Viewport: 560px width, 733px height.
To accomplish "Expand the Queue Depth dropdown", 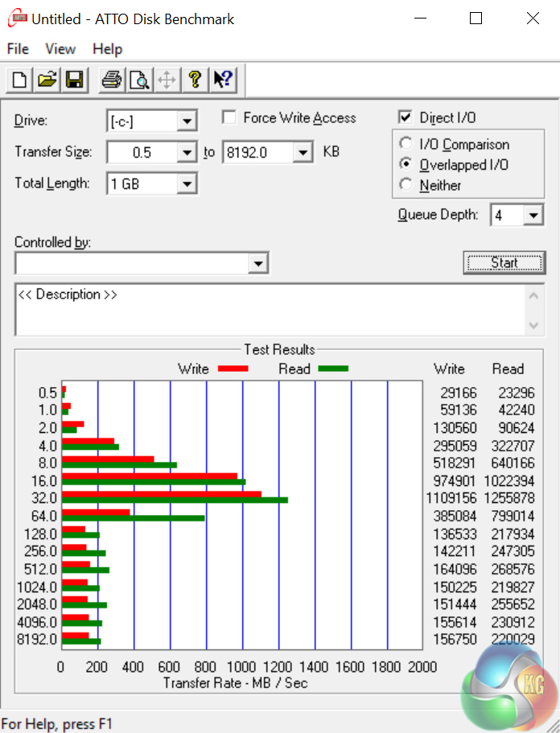I will pos(533,215).
